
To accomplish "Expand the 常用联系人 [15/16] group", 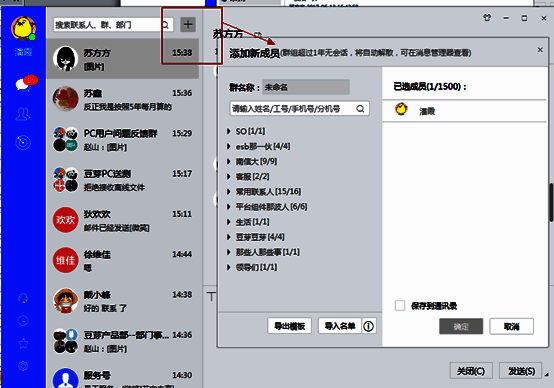I will (229, 192).
